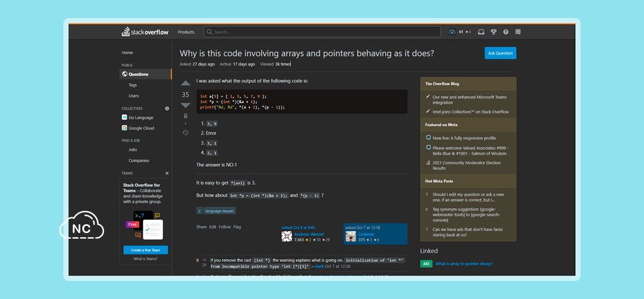
Task: Open the Collectives info icon
Action: click(167, 108)
